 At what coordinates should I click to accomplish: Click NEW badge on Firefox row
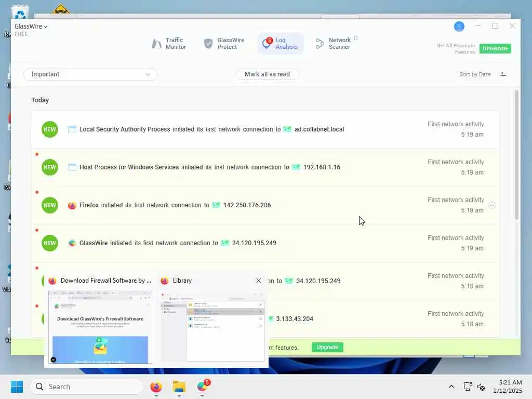coord(50,205)
